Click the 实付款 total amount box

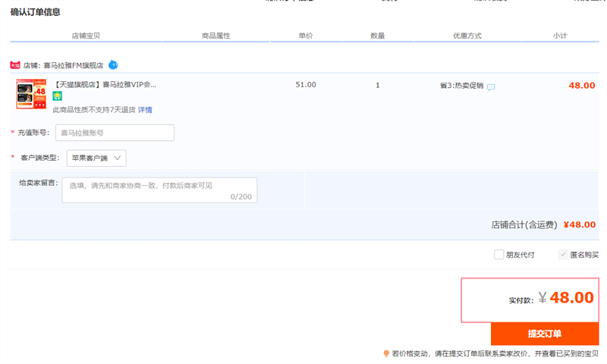point(530,300)
